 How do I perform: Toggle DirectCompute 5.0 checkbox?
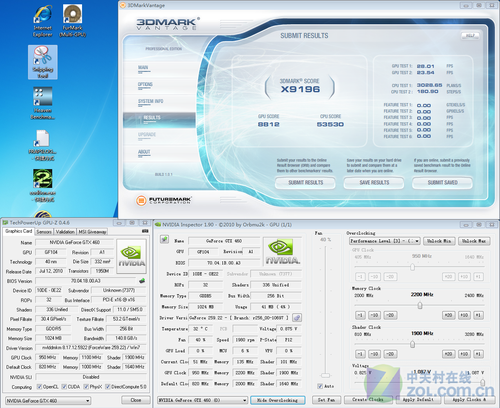[x=108, y=387]
